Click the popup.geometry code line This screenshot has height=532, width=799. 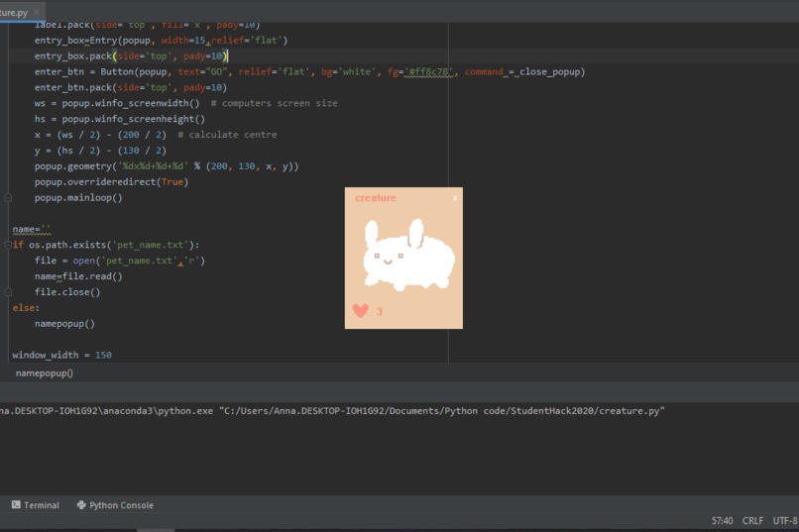click(167, 166)
